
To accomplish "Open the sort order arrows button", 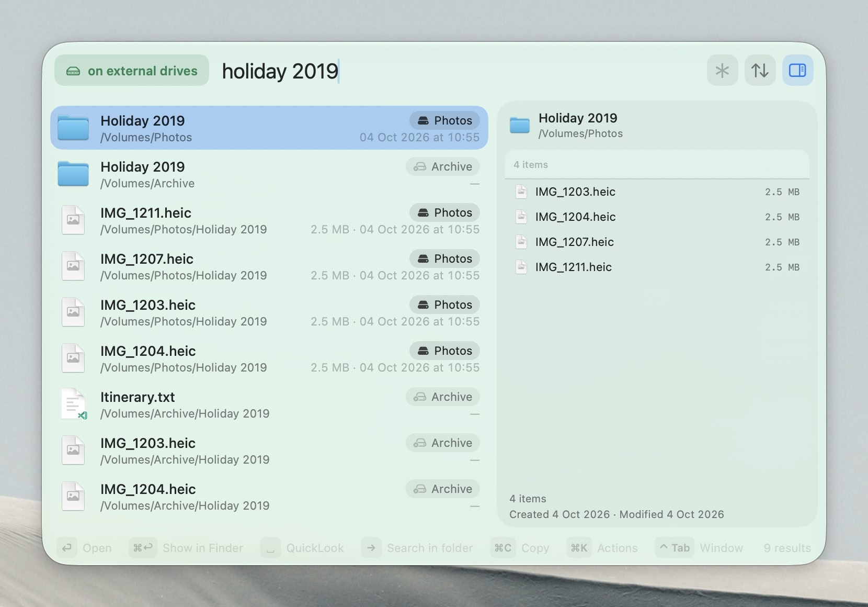I will click(760, 70).
